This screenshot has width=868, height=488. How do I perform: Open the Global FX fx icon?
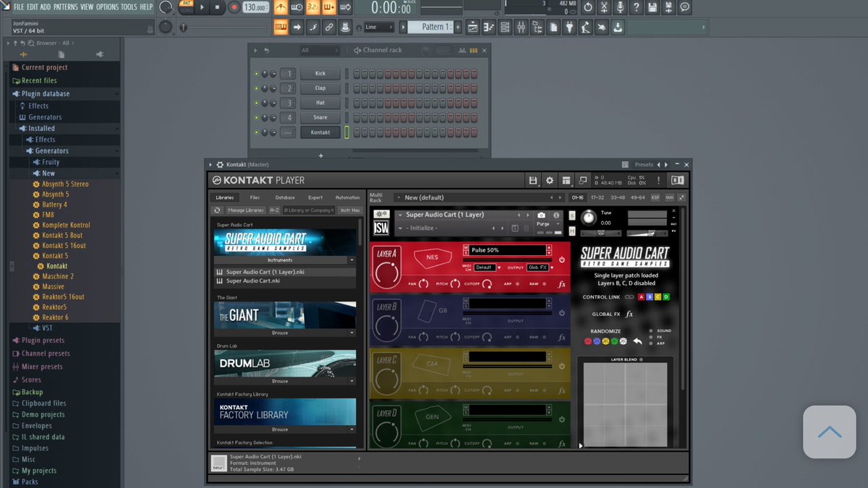coord(629,314)
